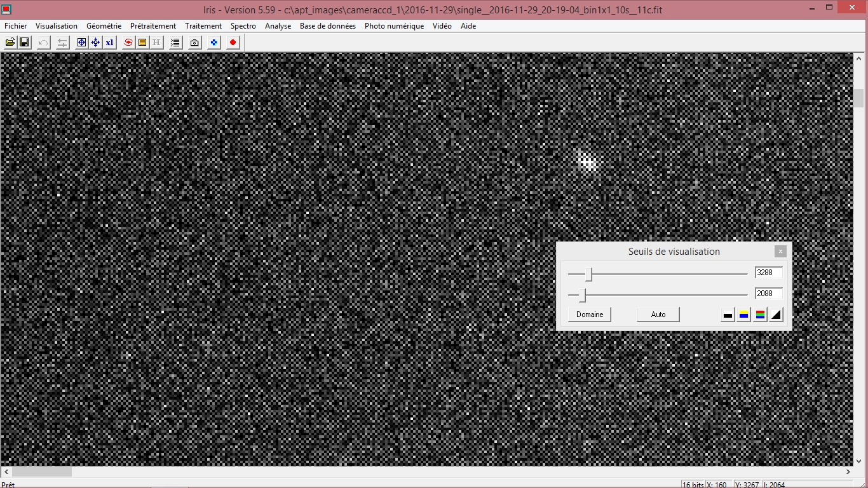Open the Base de données menu
The height and width of the screenshot is (488, 868).
328,26
